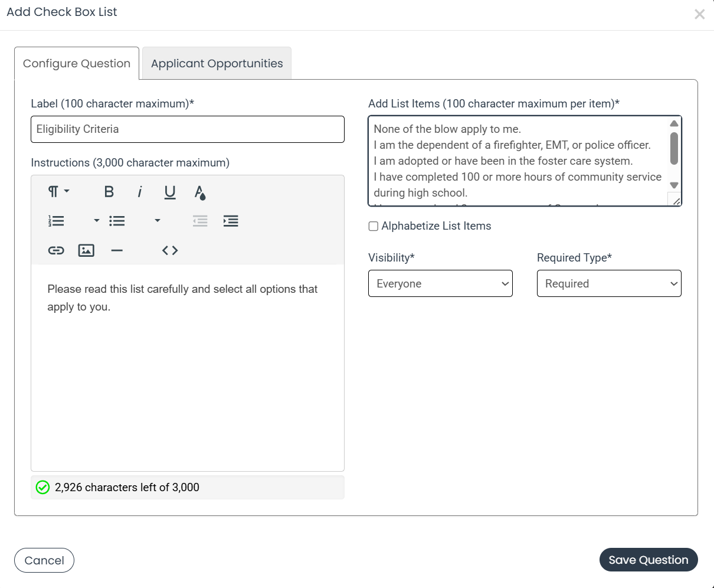Expand ordered list style options
This screenshot has width=714, height=588.
[x=97, y=221]
